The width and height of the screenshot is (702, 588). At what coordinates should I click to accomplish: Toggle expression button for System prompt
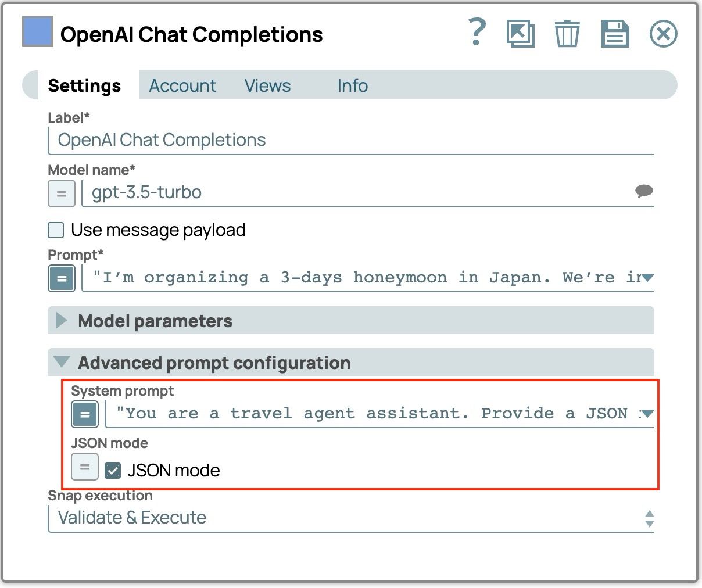coord(85,414)
